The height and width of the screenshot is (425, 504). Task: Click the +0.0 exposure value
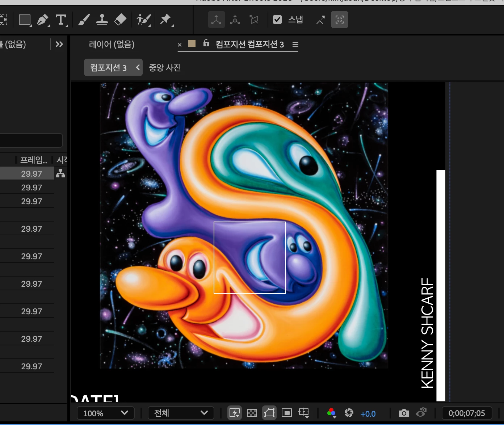pyautogui.click(x=368, y=414)
